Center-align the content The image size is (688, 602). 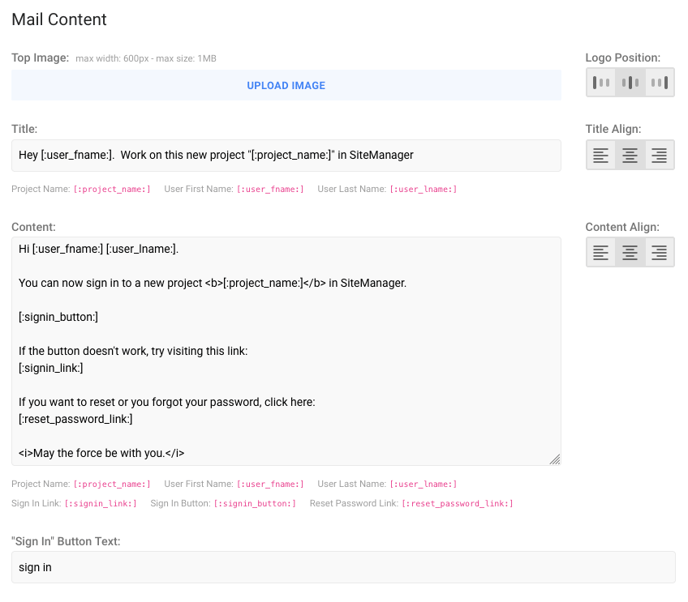tap(630, 252)
